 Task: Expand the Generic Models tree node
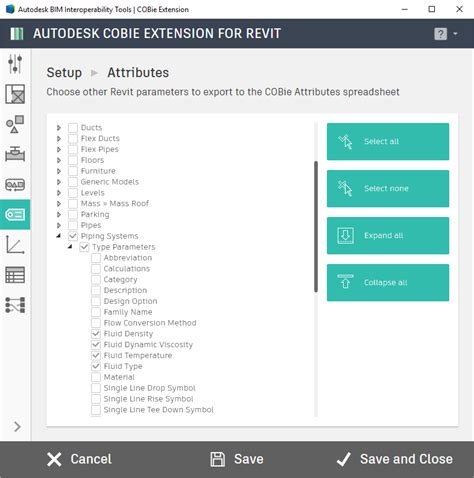(59, 182)
